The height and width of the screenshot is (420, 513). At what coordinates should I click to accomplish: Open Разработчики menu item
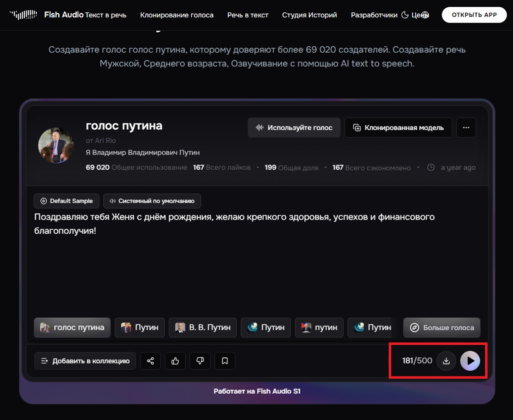coord(374,15)
